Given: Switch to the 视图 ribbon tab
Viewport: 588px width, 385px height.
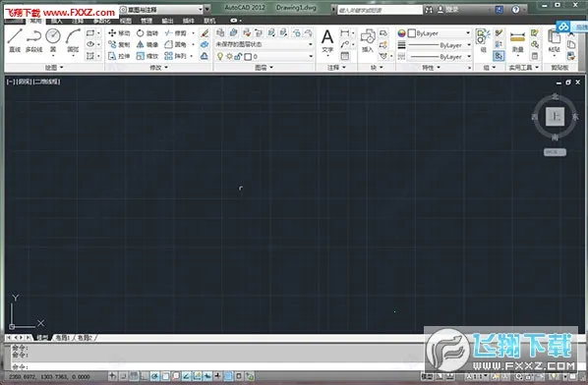Looking at the screenshot, I should tap(126, 21).
